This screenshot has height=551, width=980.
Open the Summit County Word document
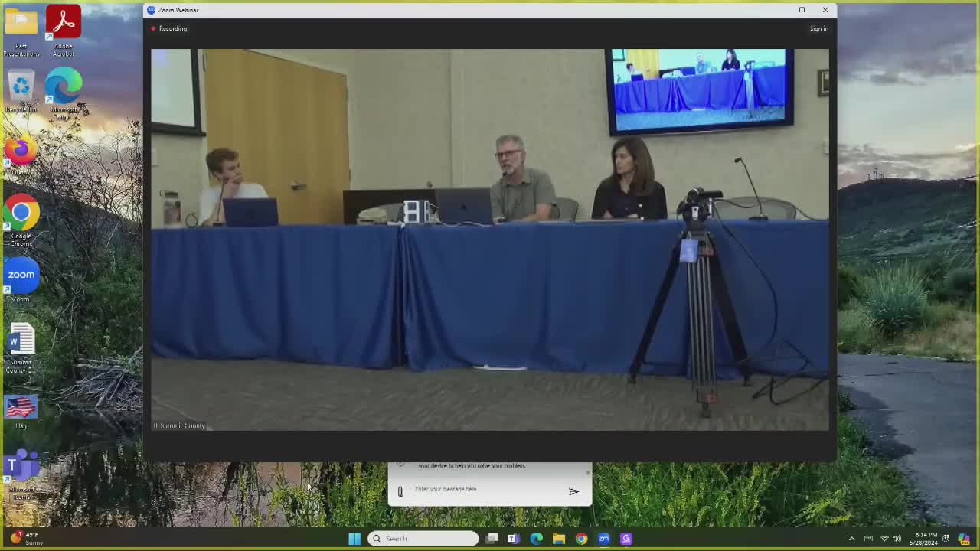(21, 341)
